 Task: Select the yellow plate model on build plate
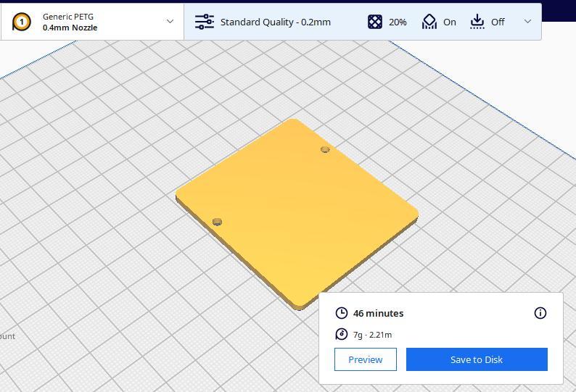pyautogui.click(x=296, y=213)
